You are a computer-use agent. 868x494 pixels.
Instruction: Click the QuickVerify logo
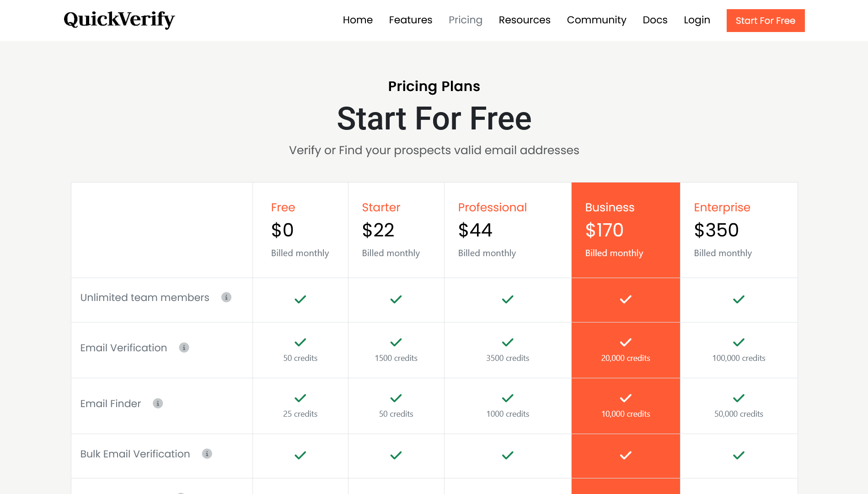tap(119, 20)
